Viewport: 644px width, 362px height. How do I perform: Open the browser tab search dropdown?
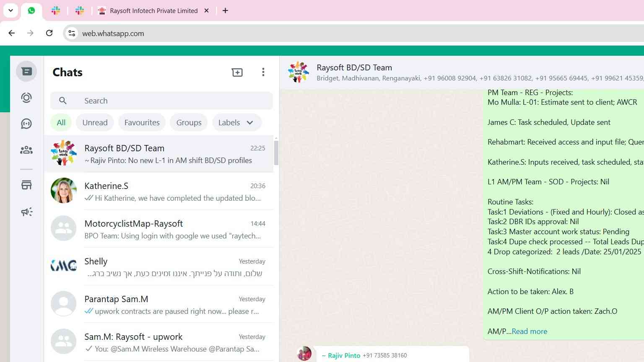click(x=11, y=10)
